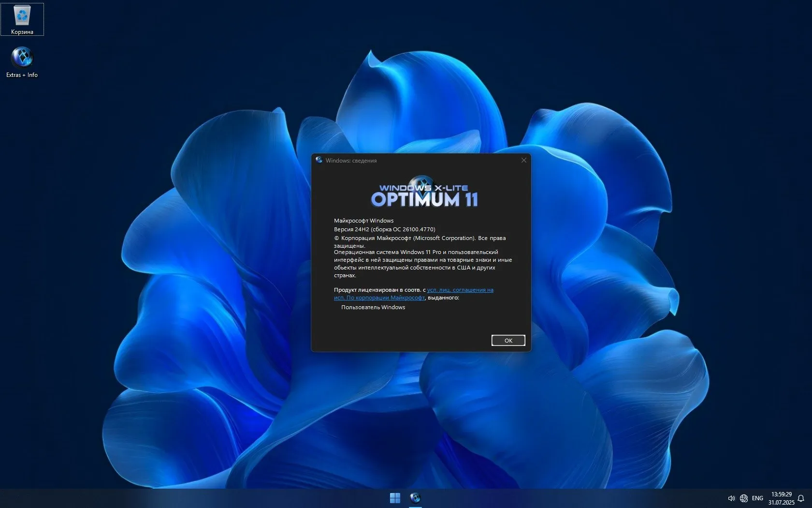This screenshot has height=508, width=812.
Task: Open the Корзина (Recycle Bin) on the desktop
Action: [x=22, y=18]
